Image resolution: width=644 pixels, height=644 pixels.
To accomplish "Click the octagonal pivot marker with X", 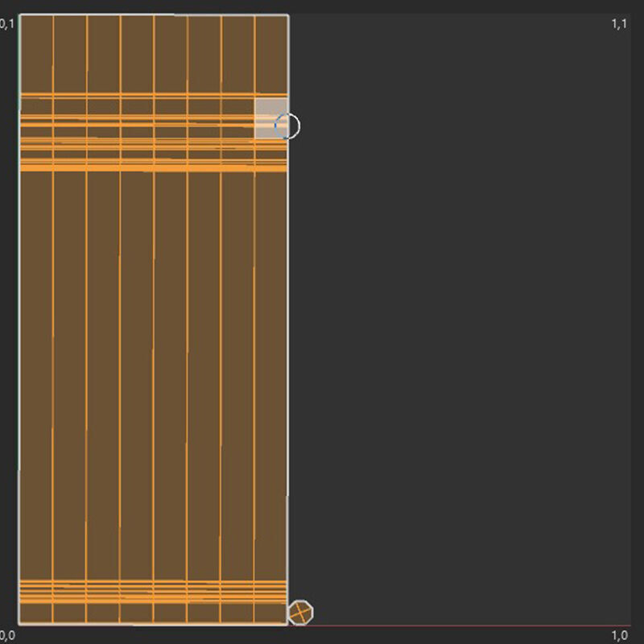I will tap(300, 613).
